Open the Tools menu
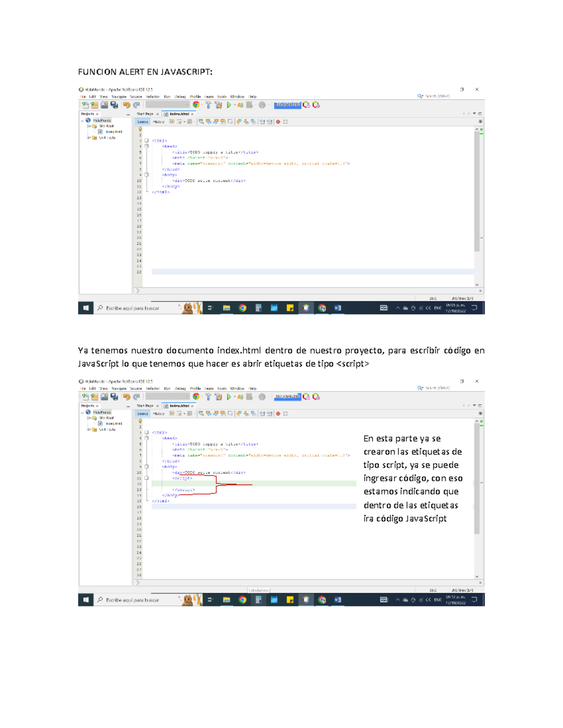The width and height of the screenshot is (563, 728). click(x=221, y=97)
